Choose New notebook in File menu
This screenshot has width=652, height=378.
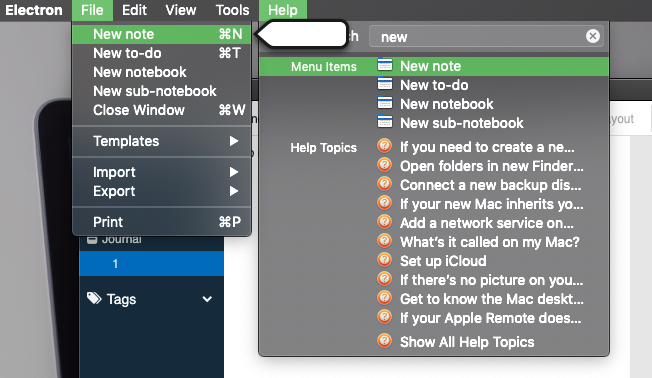[x=162, y=72]
